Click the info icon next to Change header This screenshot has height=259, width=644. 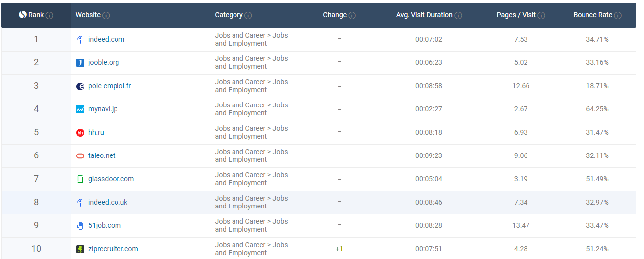pyautogui.click(x=352, y=15)
